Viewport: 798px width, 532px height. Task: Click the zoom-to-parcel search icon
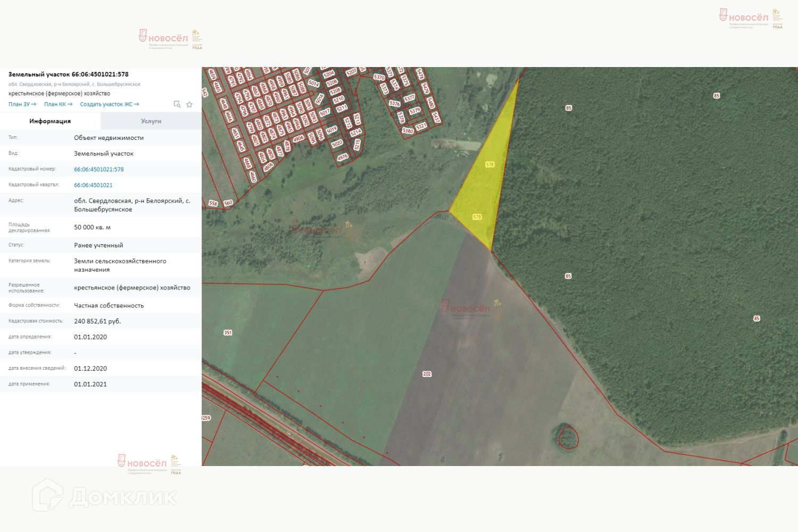[177, 104]
